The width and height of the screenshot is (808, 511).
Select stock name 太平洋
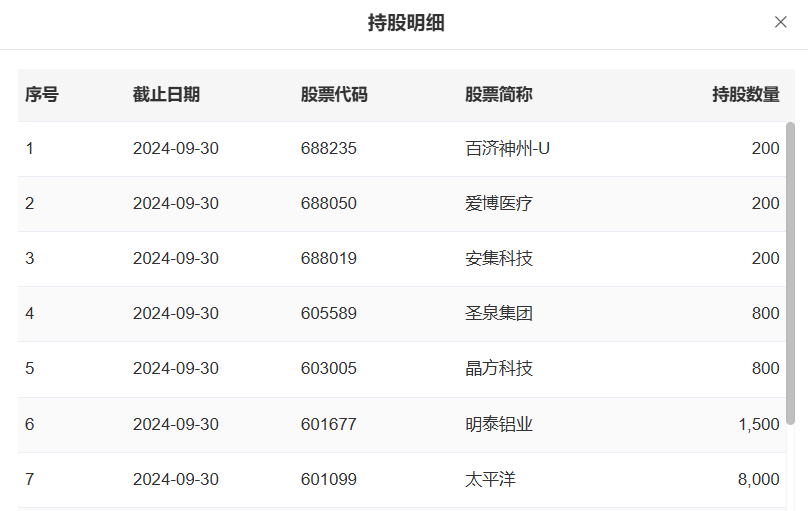click(x=490, y=480)
